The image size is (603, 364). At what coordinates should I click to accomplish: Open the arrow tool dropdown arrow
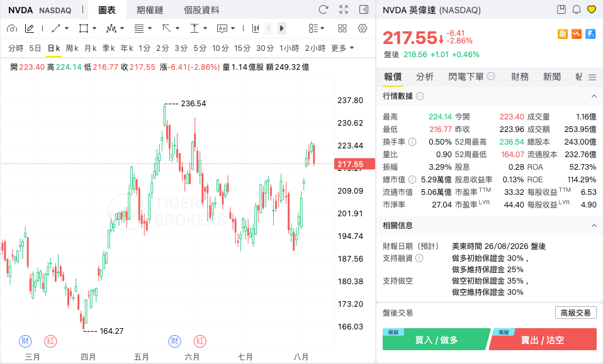178,28
